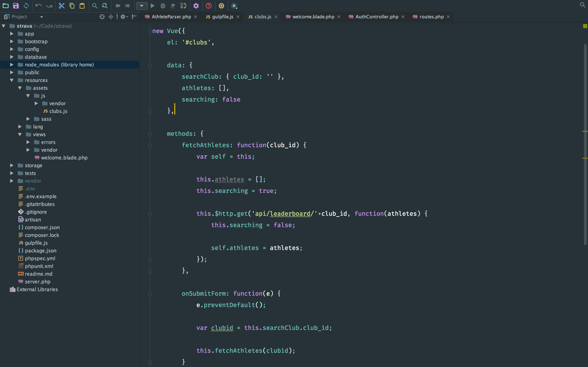Open composer.json in the project tree
Screen dimensions: 588x367
42,227
